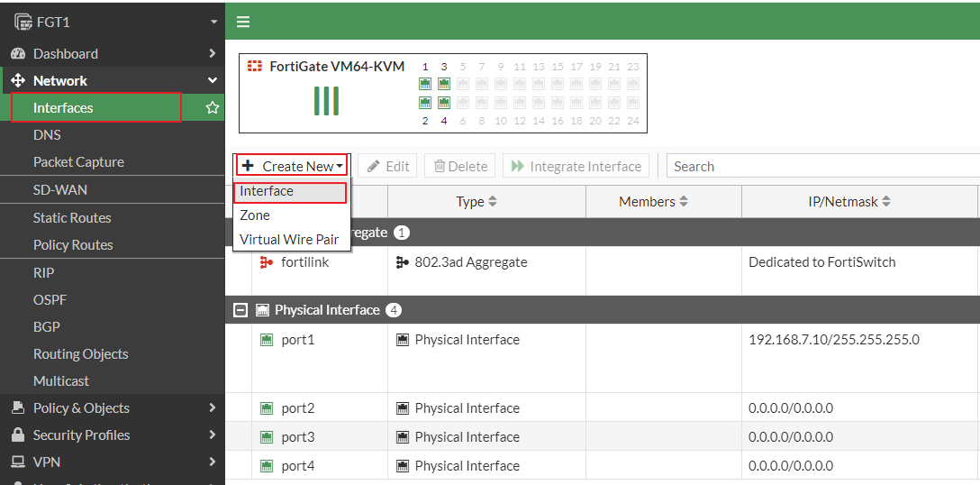Screen dimensions: 980x485
Task: Click the Physical Interface group NIC icon
Action: pyautogui.click(x=262, y=310)
